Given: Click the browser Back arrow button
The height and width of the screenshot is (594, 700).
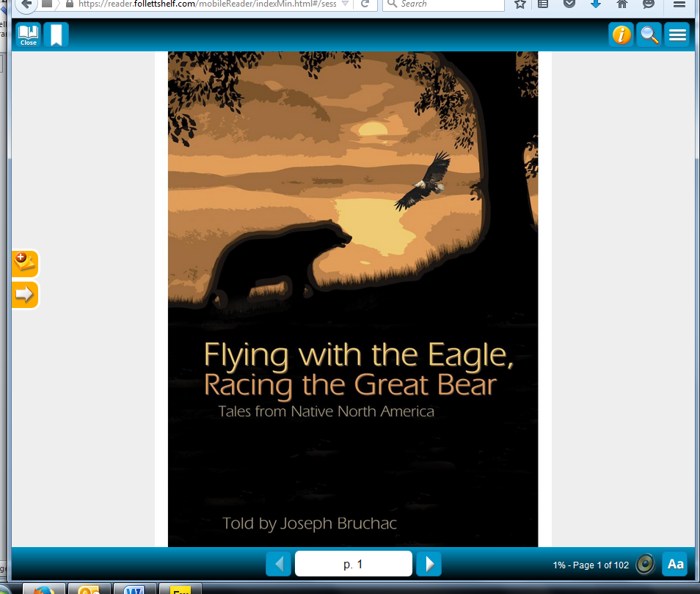Looking at the screenshot, I should [23, 4].
